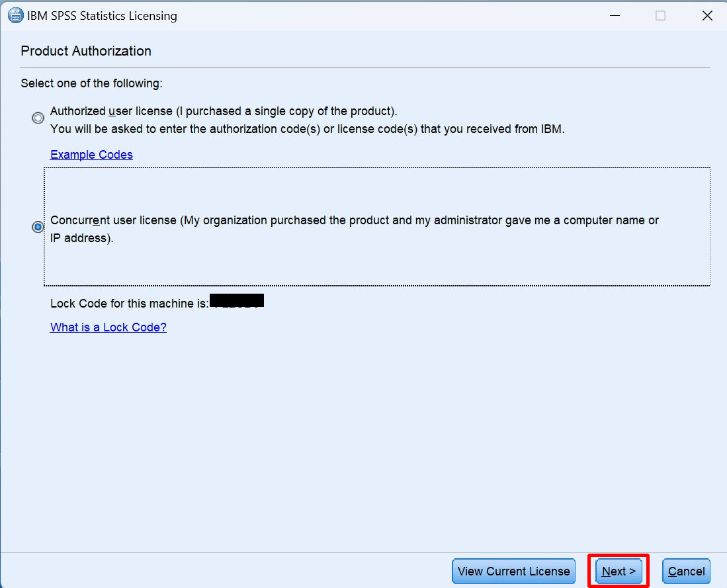
Task: Click View Current License button
Action: coord(513,571)
